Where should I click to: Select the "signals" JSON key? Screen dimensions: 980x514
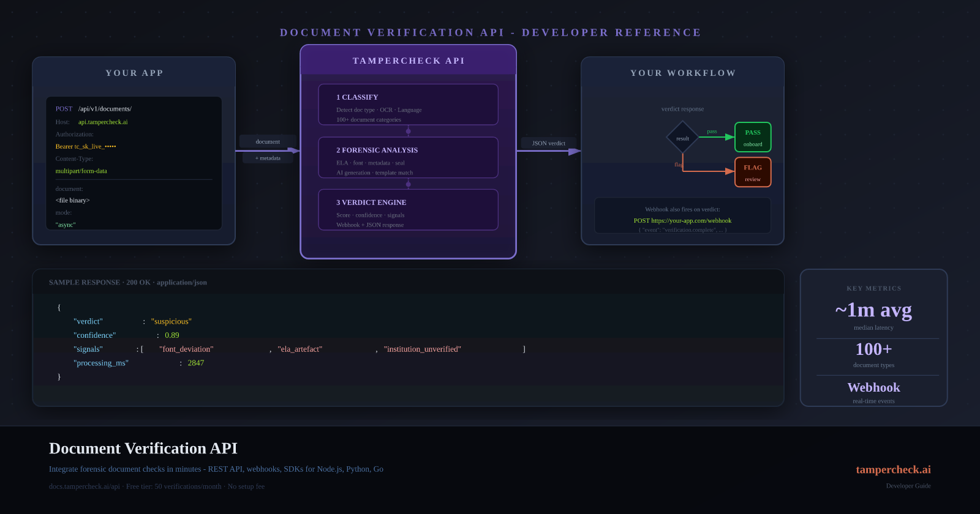[88, 349]
